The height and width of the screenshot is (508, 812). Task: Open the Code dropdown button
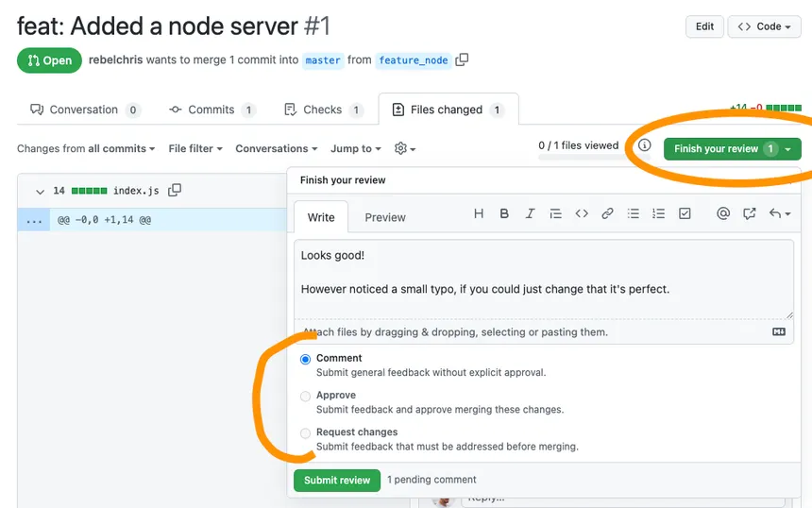point(764,26)
